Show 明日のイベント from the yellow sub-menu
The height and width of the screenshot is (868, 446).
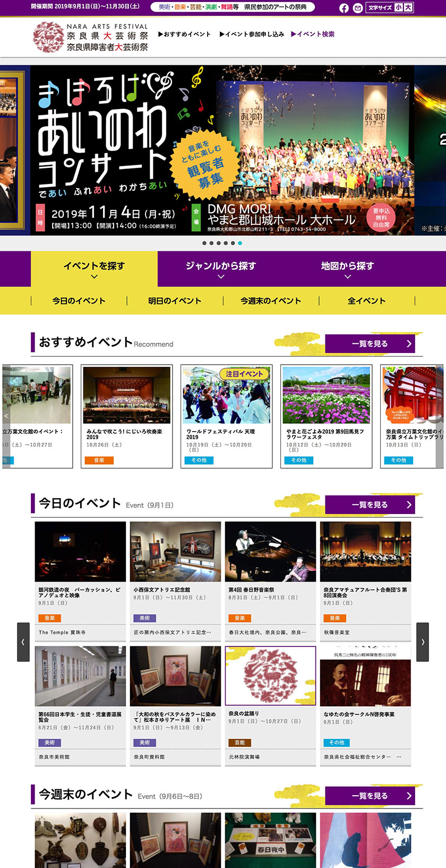(x=175, y=301)
